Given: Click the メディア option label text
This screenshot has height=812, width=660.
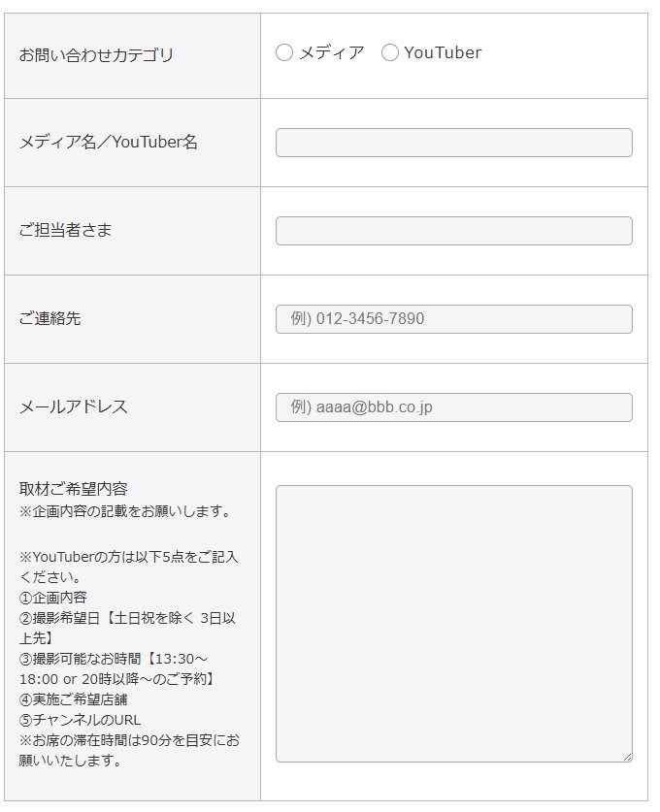Looking at the screenshot, I should pos(332,52).
